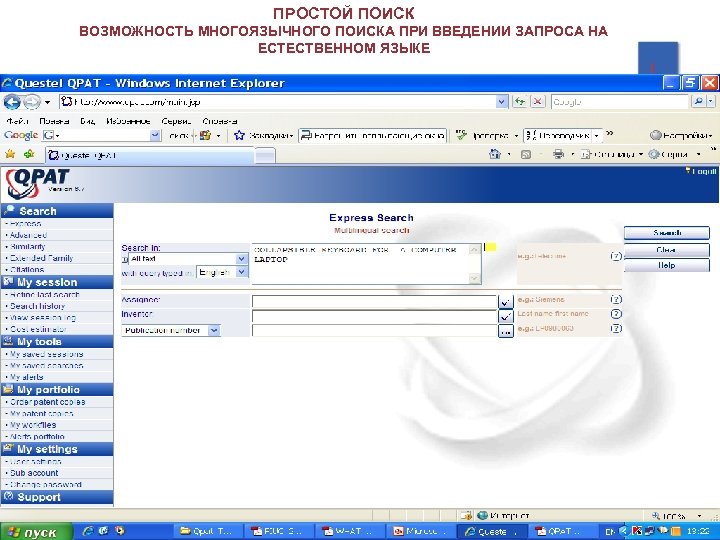Click Internet Explorer quick launch icon in taskbar
The image size is (720, 540).
(x=88, y=531)
